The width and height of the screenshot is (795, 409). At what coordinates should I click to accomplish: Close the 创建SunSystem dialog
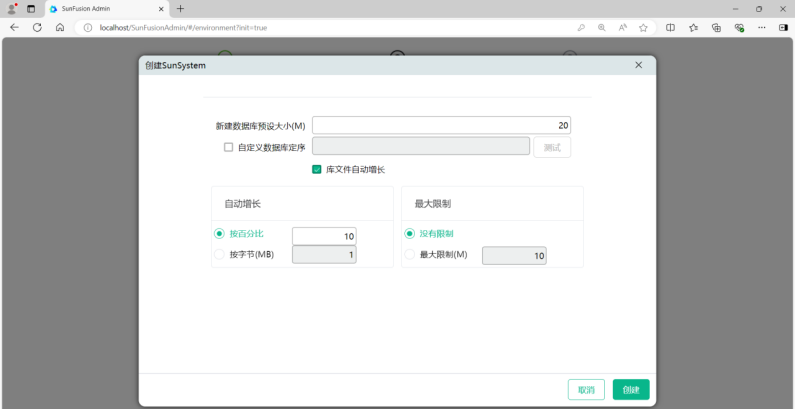[638, 65]
